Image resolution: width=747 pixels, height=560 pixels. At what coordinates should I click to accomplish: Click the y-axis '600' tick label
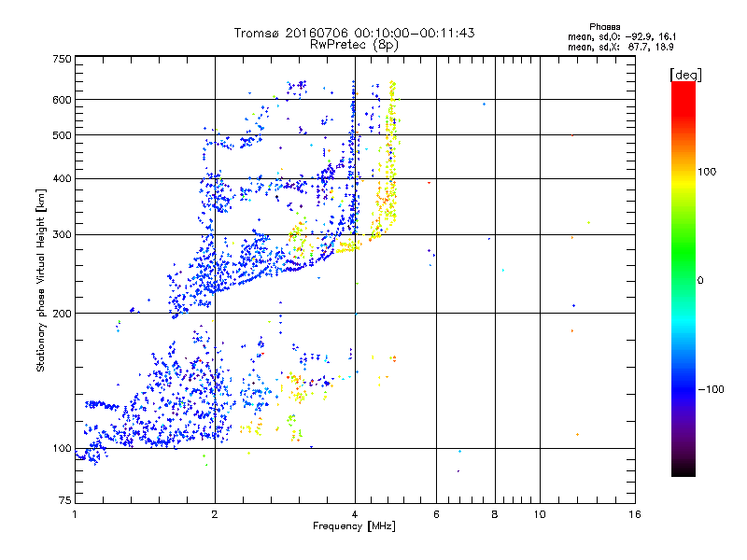pyautogui.click(x=62, y=100)
